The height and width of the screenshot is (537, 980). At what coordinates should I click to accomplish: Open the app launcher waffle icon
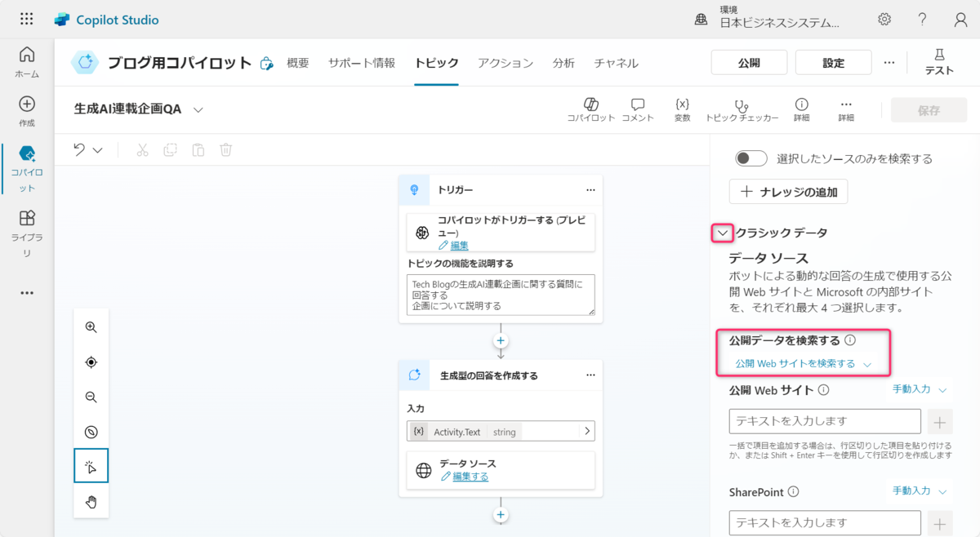tap(27, 20)
